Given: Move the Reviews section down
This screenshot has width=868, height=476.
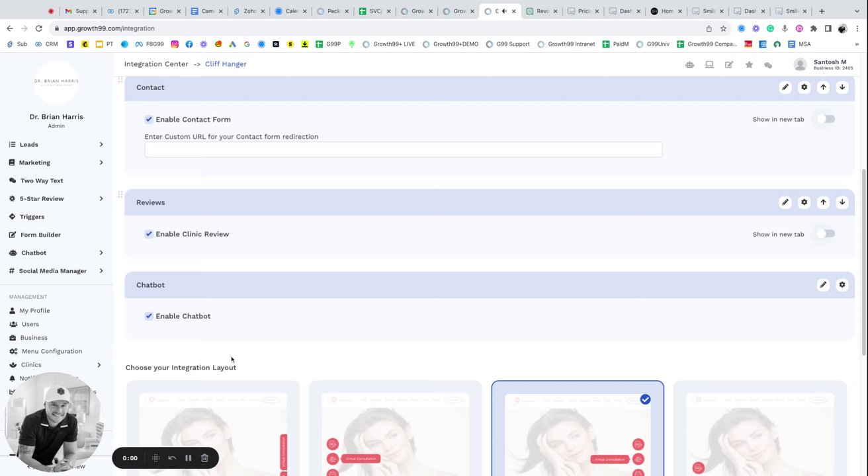Looking at the screenshot, I should (x=842, y=202).
